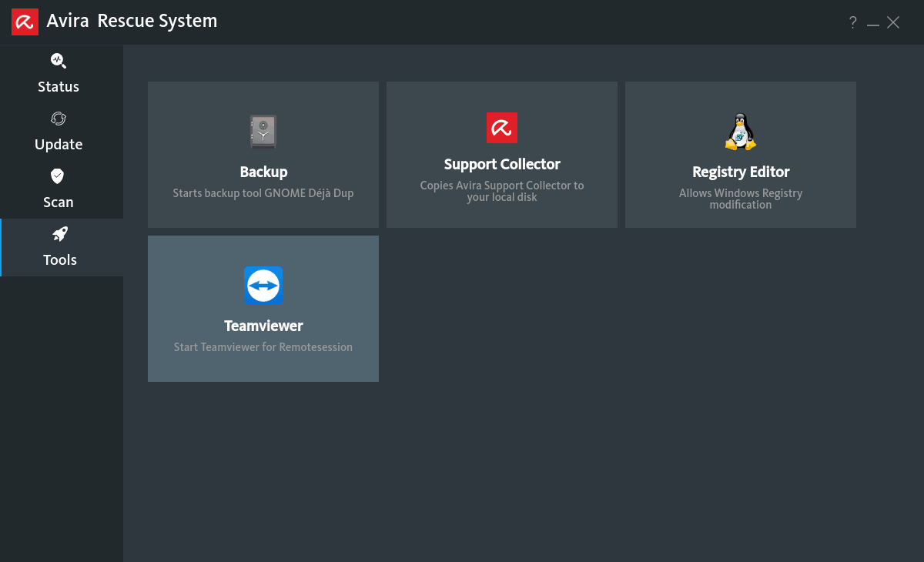Open Registry Editor tile title

(x=741, y=172)
